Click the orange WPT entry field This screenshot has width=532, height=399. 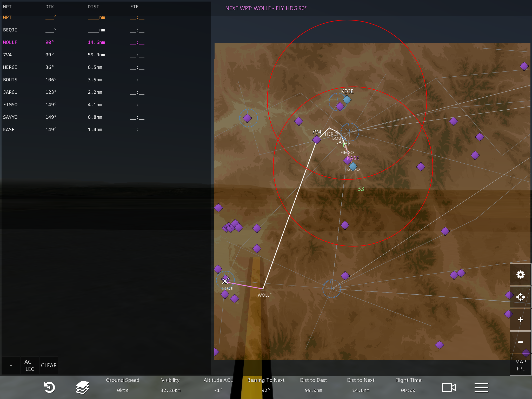[8, 17]
